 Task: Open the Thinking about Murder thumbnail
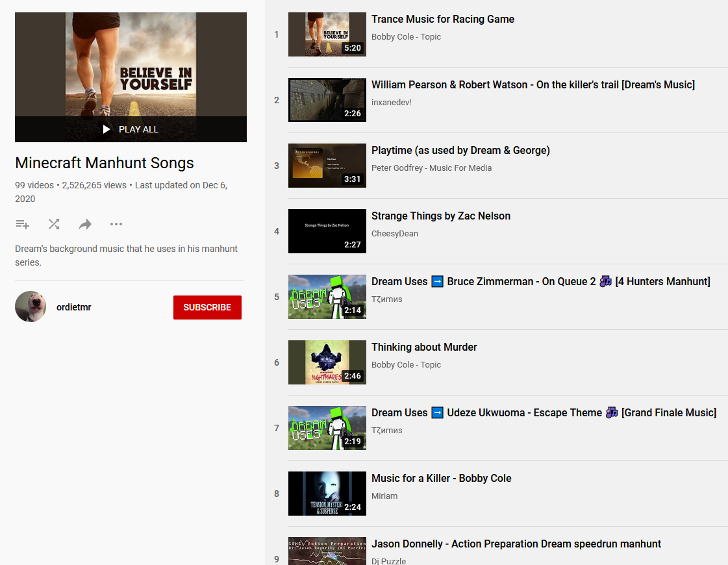coord(327,362)
